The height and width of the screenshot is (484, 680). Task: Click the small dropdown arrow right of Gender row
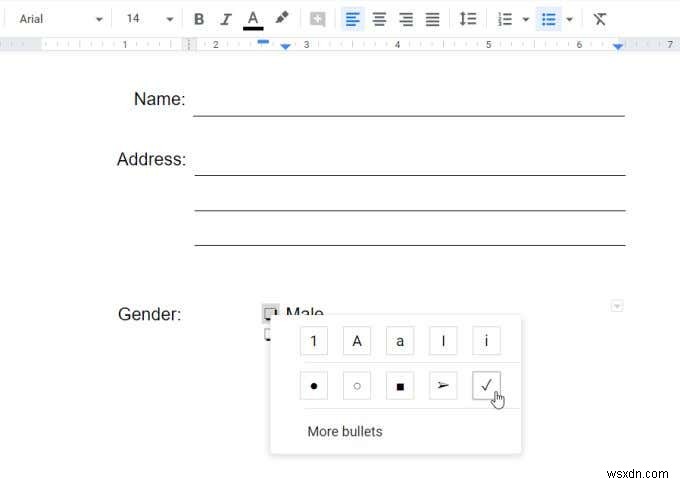point(617,306)
